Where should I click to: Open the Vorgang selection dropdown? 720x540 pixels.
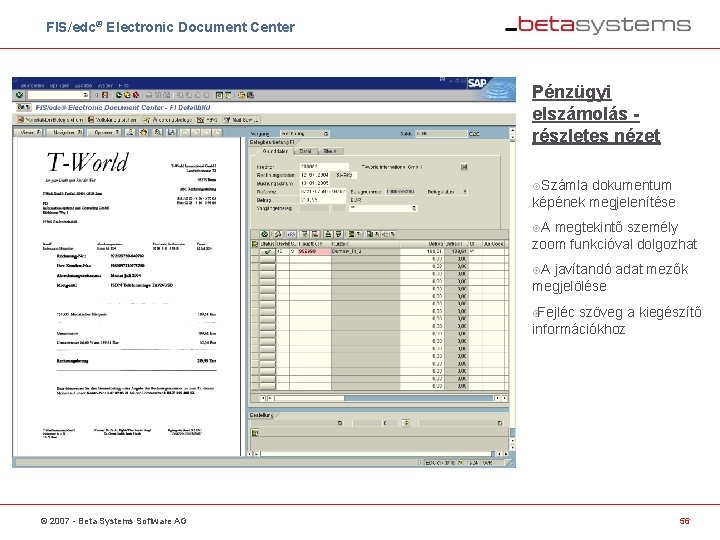[x=326, y=134]
